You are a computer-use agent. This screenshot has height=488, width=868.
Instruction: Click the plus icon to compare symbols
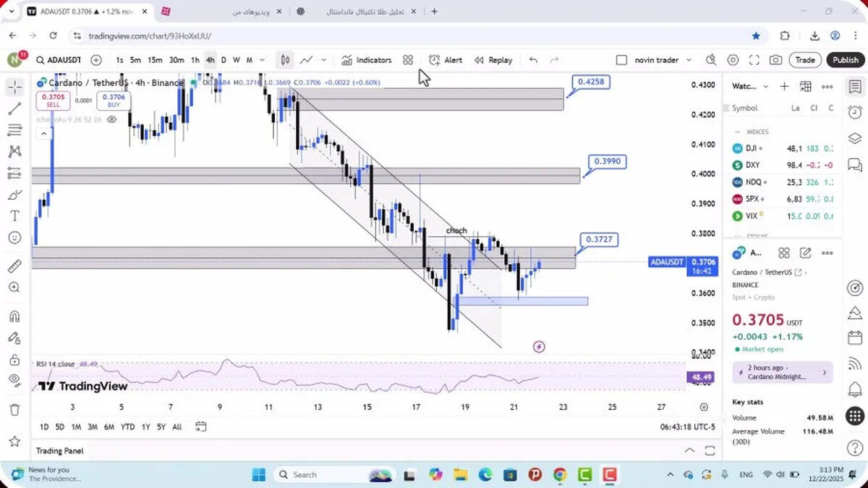[96, 60]
